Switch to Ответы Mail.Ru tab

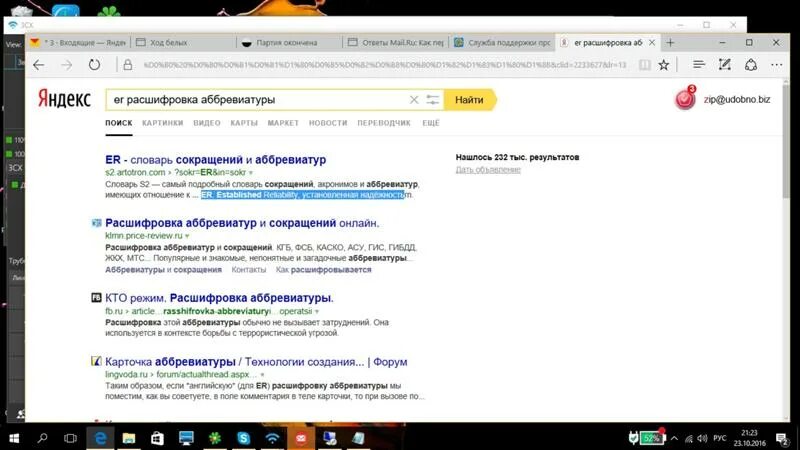pos(395,43)
